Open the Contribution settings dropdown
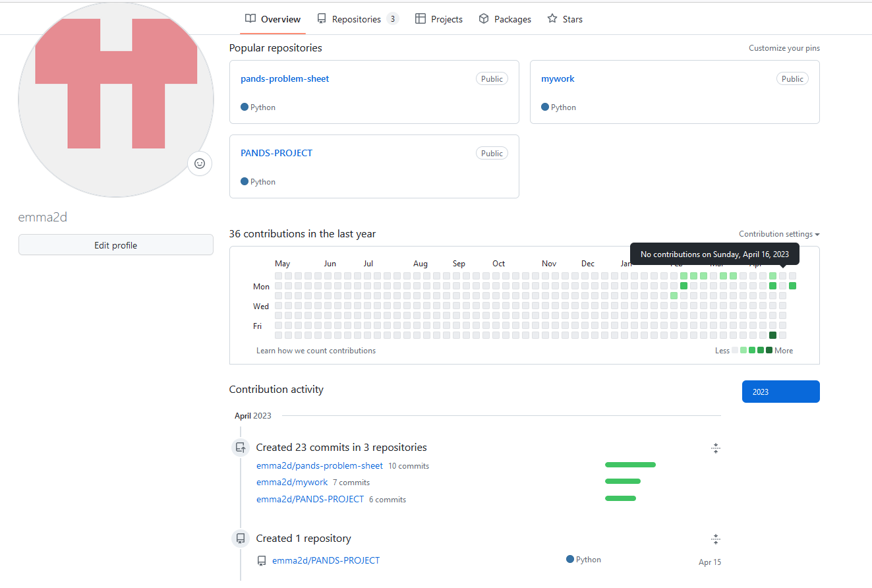Screen dimensions: 872x588 tap(779, 234)
